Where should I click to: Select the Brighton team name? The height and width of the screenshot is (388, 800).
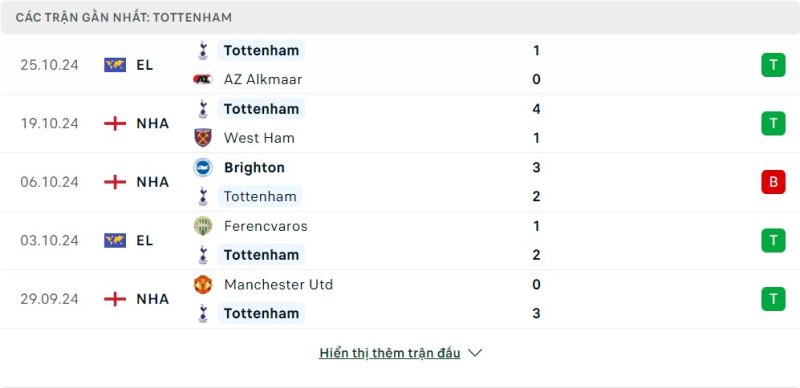coord(254,167)
